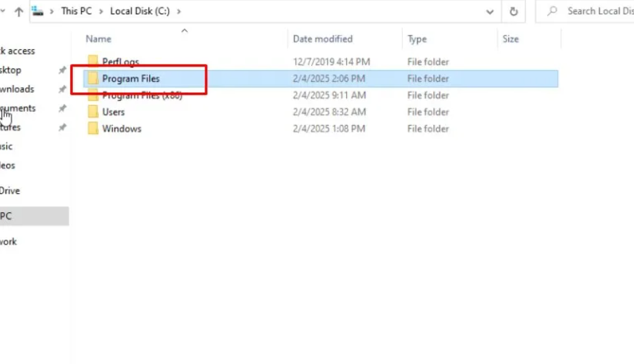Sort by the Date modified column header
The height and width of the screenshot is (364, 634).
click(322, 39)
